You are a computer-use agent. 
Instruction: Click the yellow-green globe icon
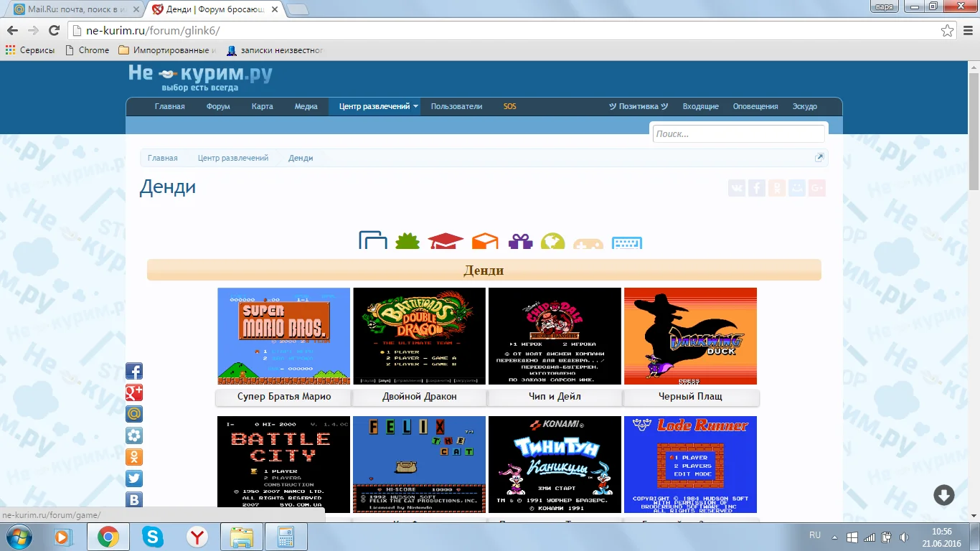click(x=553, y=240)
